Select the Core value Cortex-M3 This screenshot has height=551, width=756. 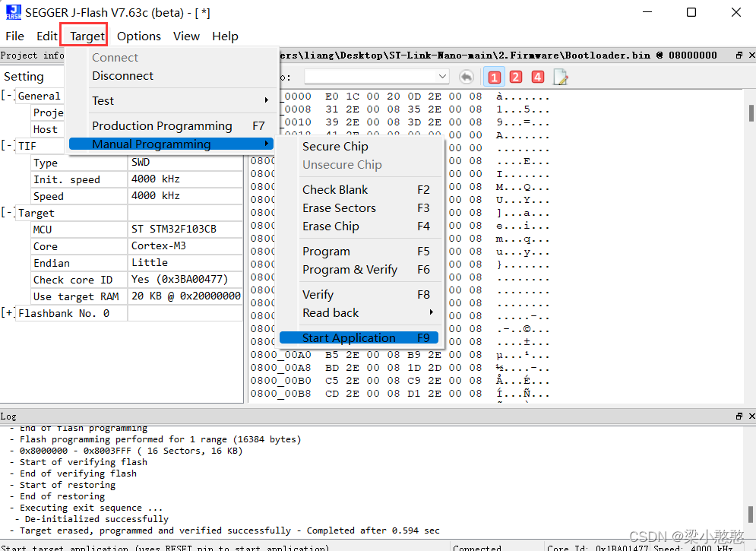tap(185, 245)
